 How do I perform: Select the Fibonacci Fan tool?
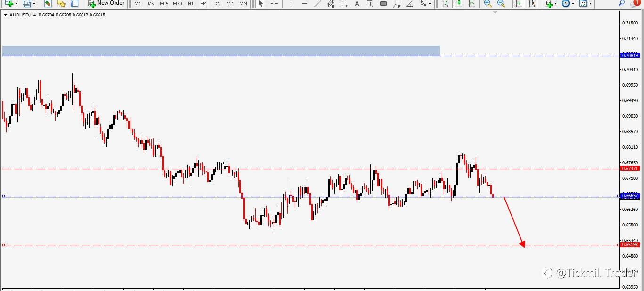tap(396, 3)
